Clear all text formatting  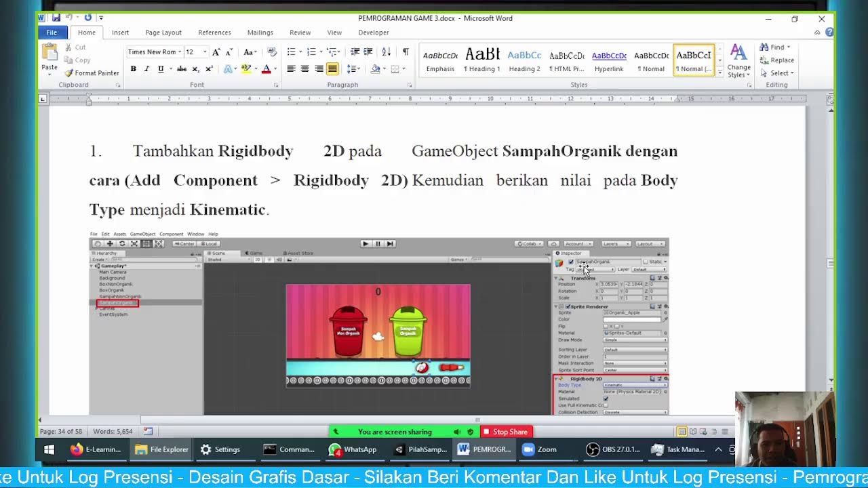coord(272,52)
